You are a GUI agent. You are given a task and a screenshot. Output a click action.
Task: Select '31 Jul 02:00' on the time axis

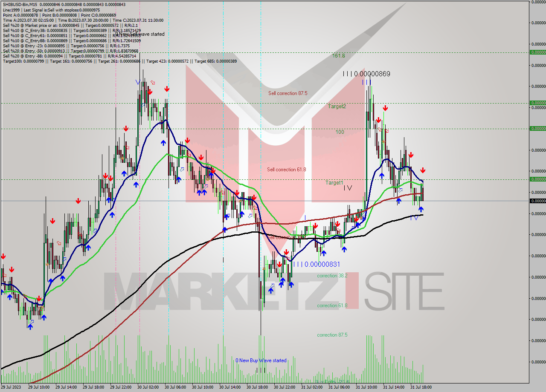pyautogui.click(x=312, y=387)
